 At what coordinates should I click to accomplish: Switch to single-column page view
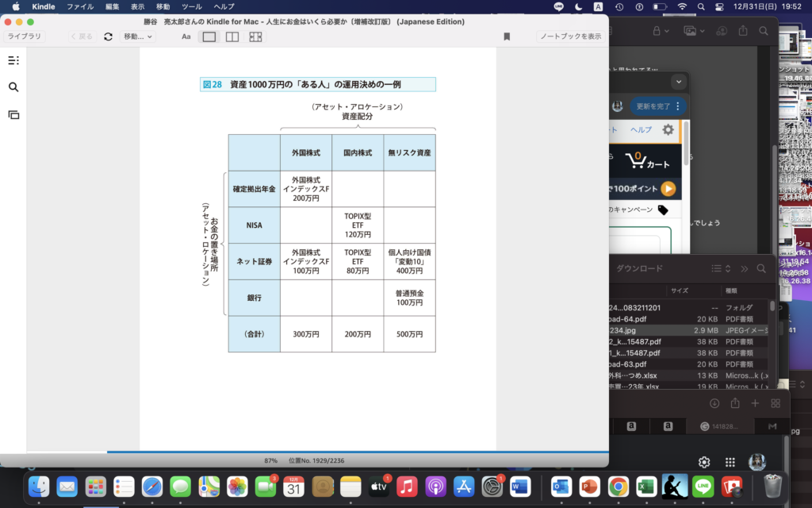pyautogui.click(x=209, y=37)
